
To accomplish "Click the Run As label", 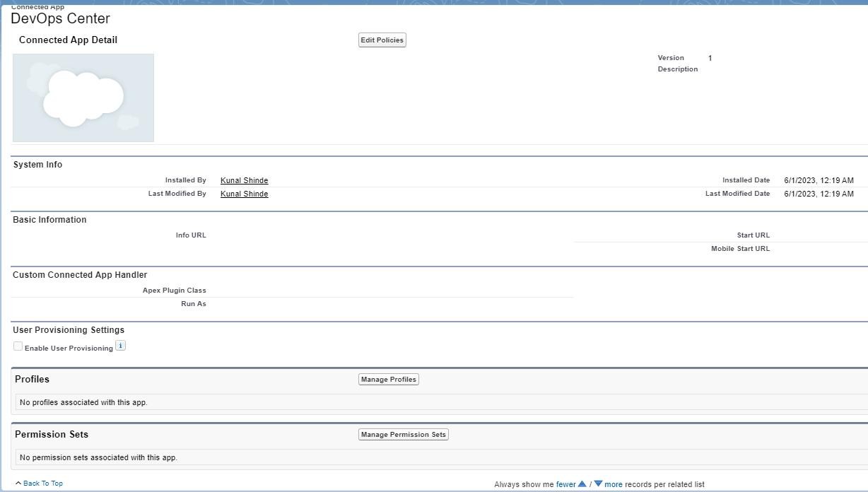I will tap(194, 304).
